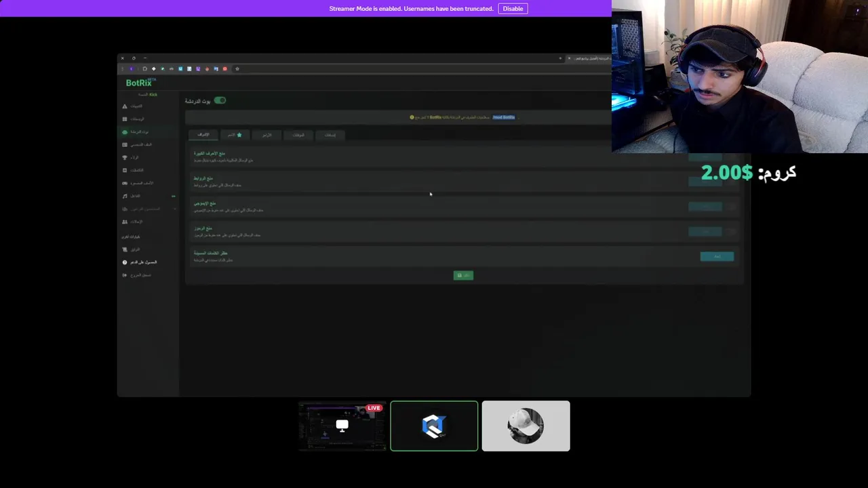Toggle the بوت الدردشة chat bot switch
Viewport: 868px width, 488px height.
click(220, 100)
